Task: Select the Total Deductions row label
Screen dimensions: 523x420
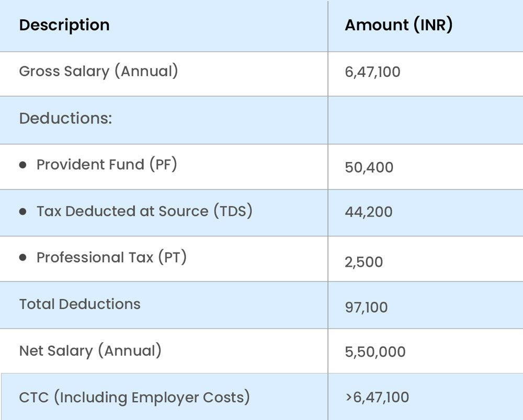Action: point(79,304)
